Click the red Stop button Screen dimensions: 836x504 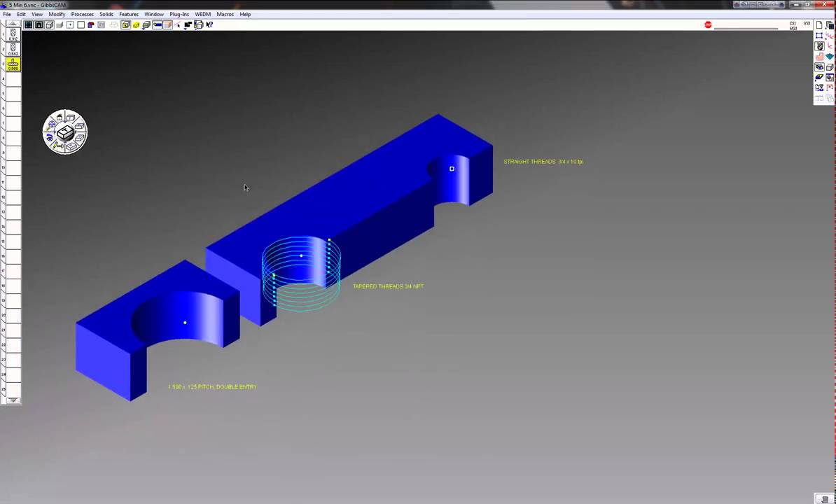(708, 24)
